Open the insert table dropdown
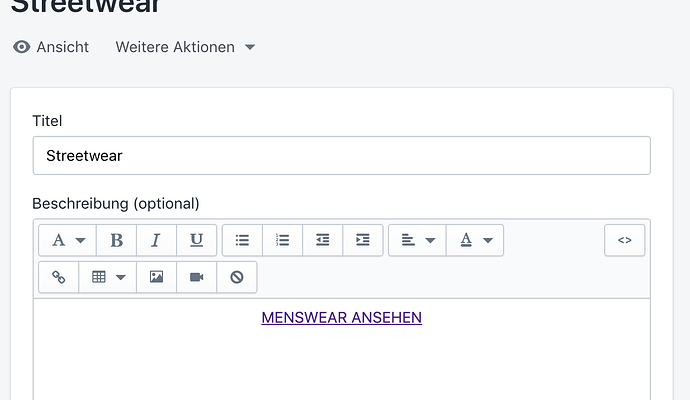This screenshot has height=400, width=690. point(107,277)
